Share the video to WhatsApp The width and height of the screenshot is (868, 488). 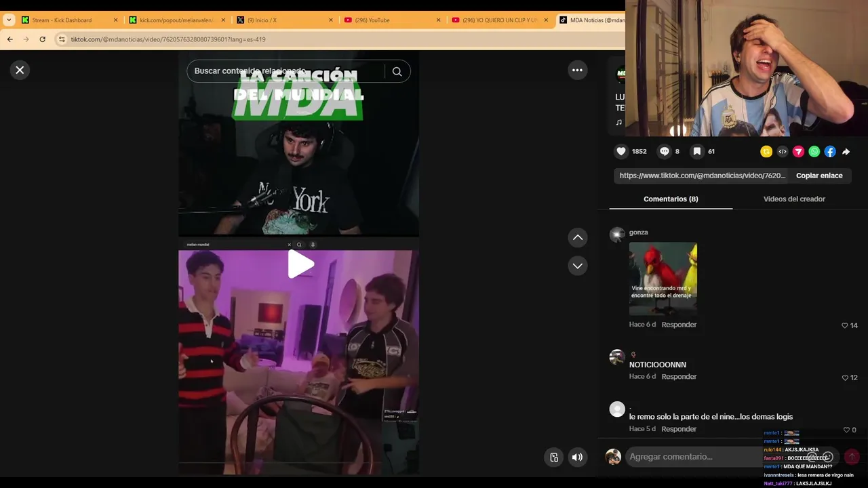click(x=814, y=152)
